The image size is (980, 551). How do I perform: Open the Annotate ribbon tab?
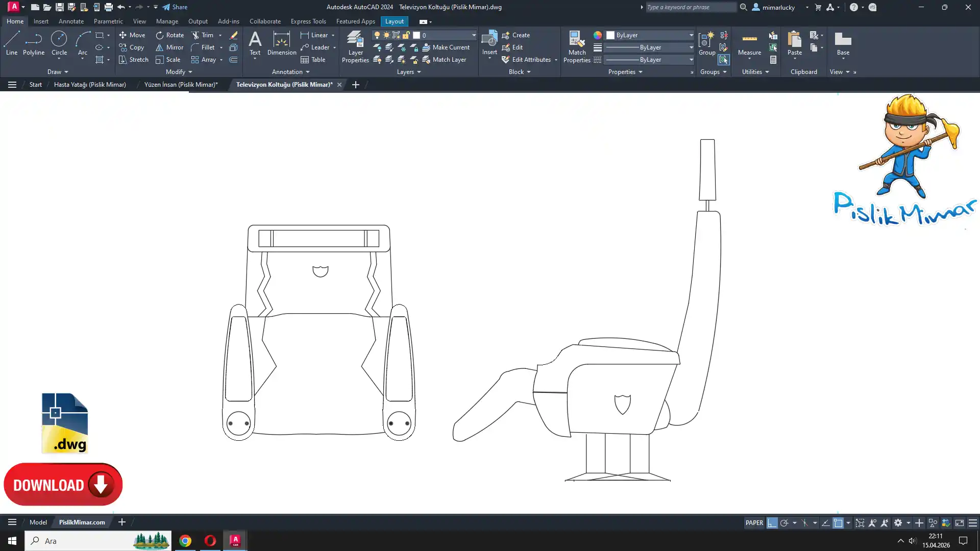[71, 21]
